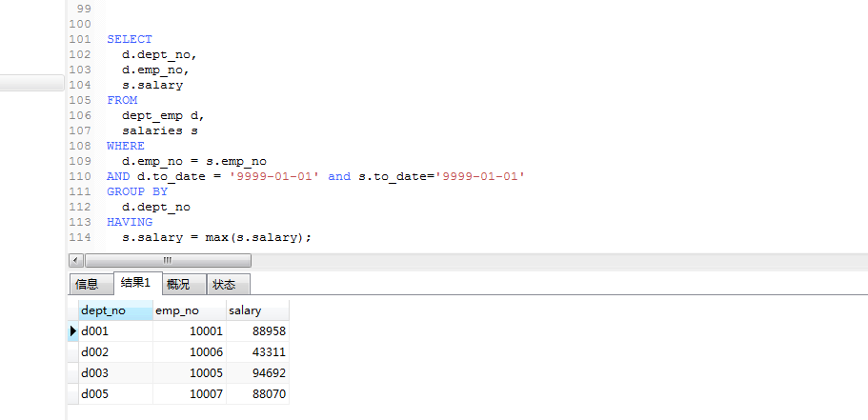Screen dimensions: 868x420
Task: Click line number 101 in gutter
Action: click(80, 39)
